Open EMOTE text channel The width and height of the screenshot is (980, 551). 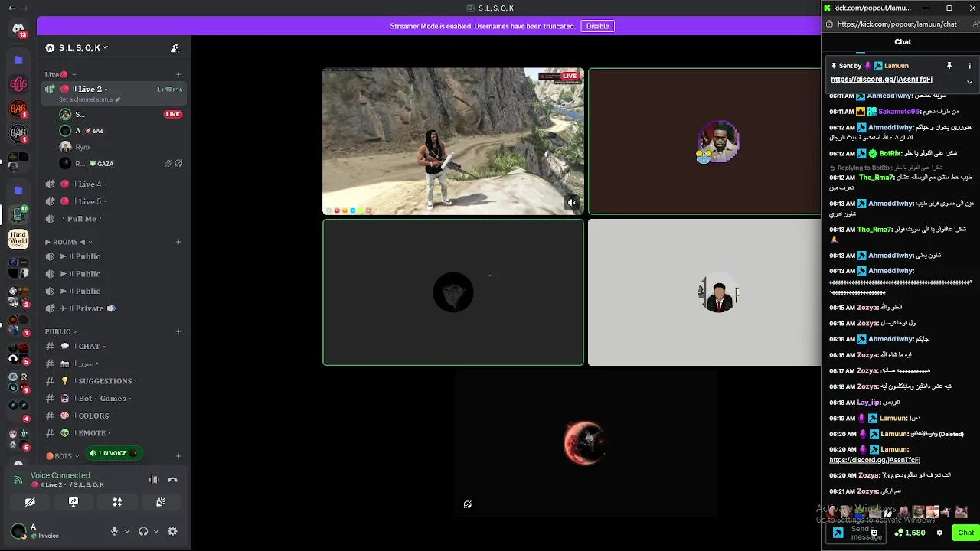point(113,433)
